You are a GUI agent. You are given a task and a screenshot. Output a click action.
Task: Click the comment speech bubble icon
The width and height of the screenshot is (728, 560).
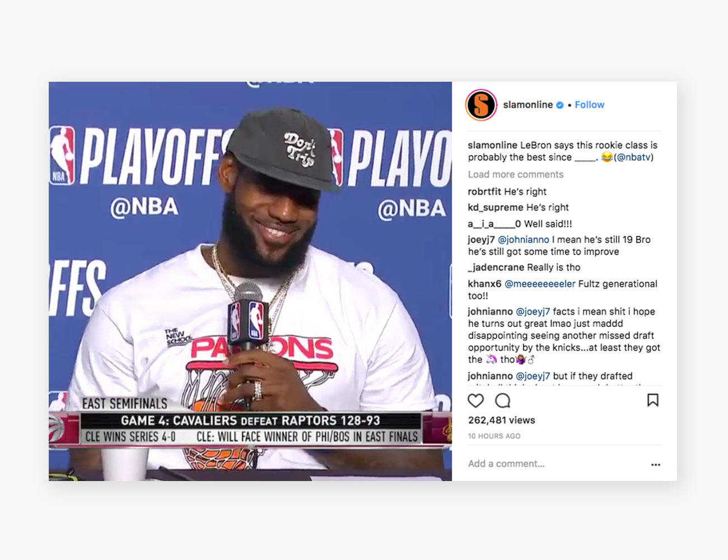[x=503, y=400]
